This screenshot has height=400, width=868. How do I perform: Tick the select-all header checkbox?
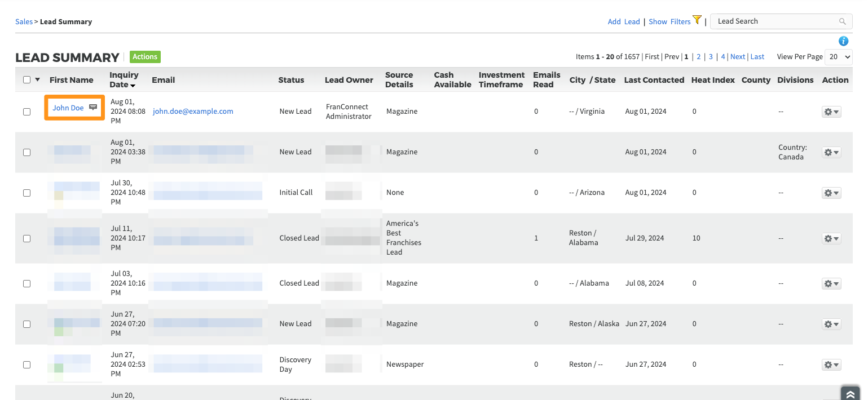point(27,80)
